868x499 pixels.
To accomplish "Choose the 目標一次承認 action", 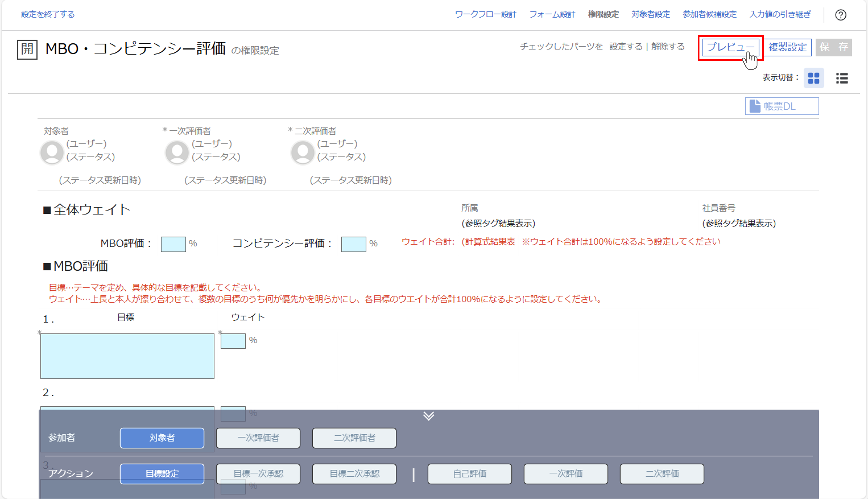I will [258, 474].
